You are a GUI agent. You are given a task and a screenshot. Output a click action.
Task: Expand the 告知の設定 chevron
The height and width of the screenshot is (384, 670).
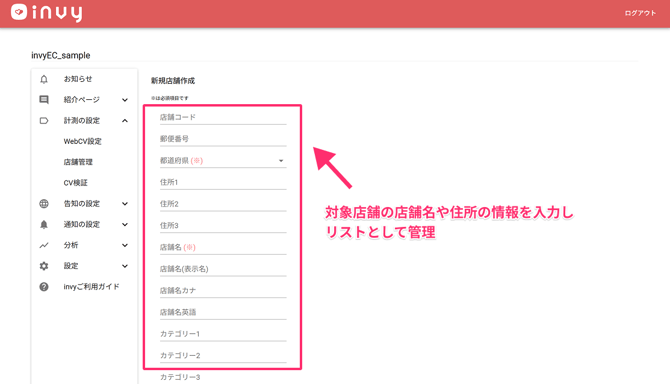(x=125, y=204)
